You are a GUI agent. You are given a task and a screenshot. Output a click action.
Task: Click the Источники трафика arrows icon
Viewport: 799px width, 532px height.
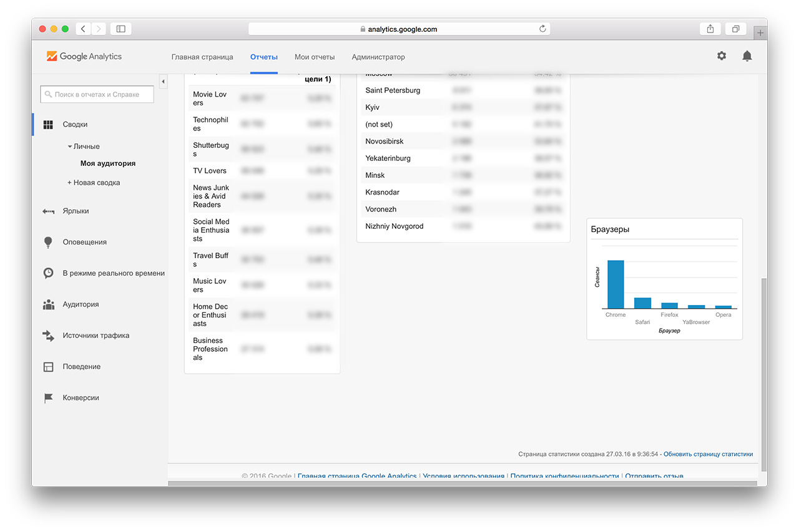click(x=48, y=336)
